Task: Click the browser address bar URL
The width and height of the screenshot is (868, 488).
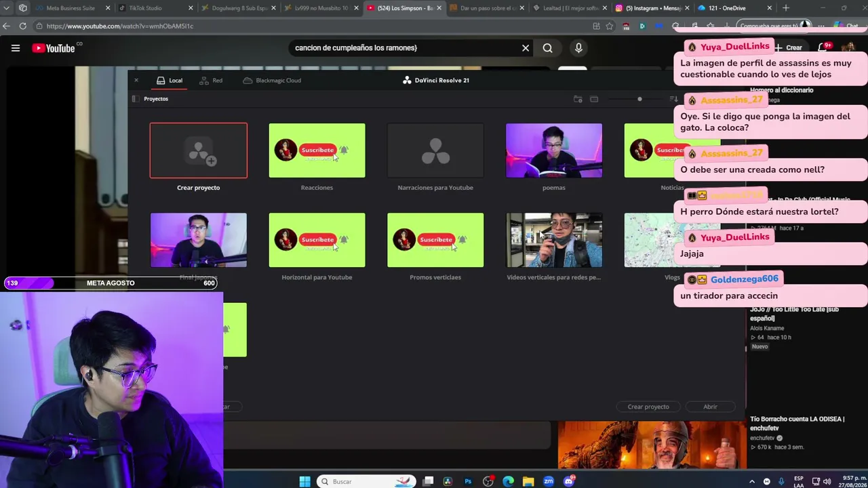Action: 119,26
